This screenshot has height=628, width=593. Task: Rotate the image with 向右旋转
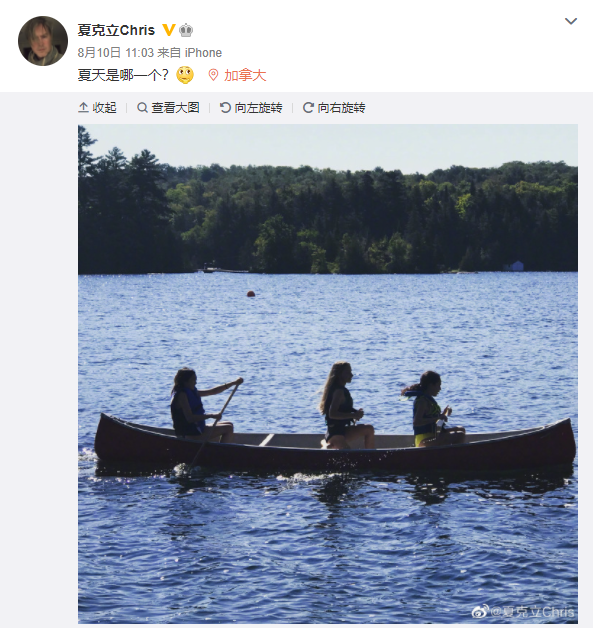(x=334, y=108)
